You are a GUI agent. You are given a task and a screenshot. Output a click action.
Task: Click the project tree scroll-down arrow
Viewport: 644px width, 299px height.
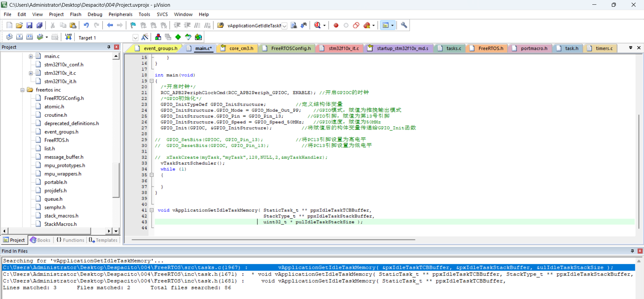point(116,231)
